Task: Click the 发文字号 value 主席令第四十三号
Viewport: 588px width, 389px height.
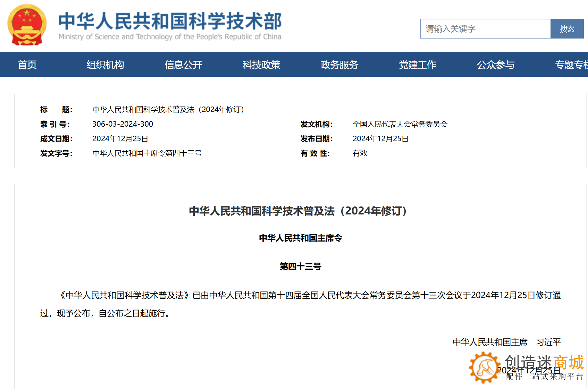Action: [147, 153]
